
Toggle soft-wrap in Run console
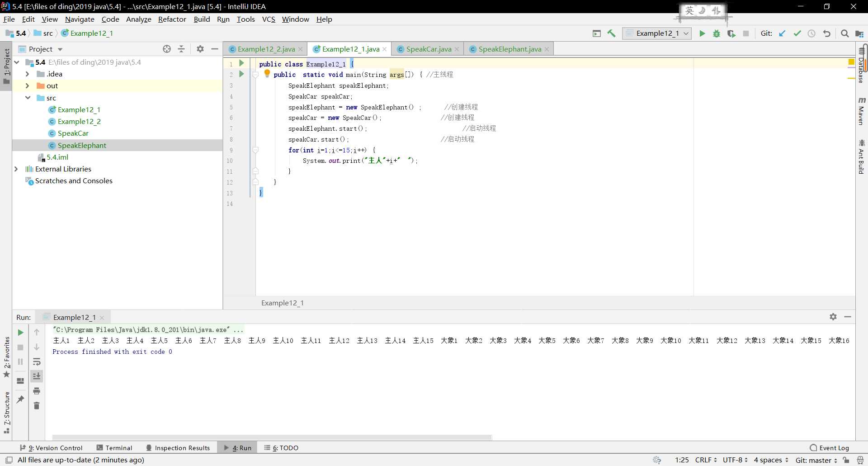tap(37, 361)
